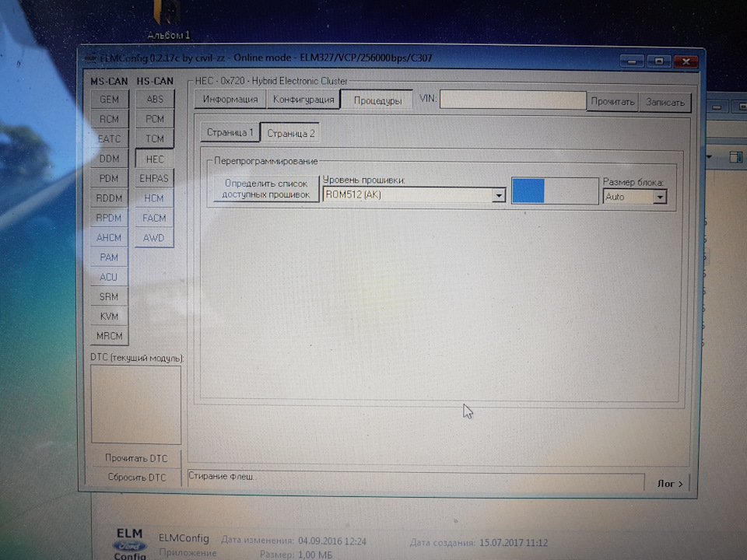
Task: Click the flashing progress bar
Action: coord(555,191)
